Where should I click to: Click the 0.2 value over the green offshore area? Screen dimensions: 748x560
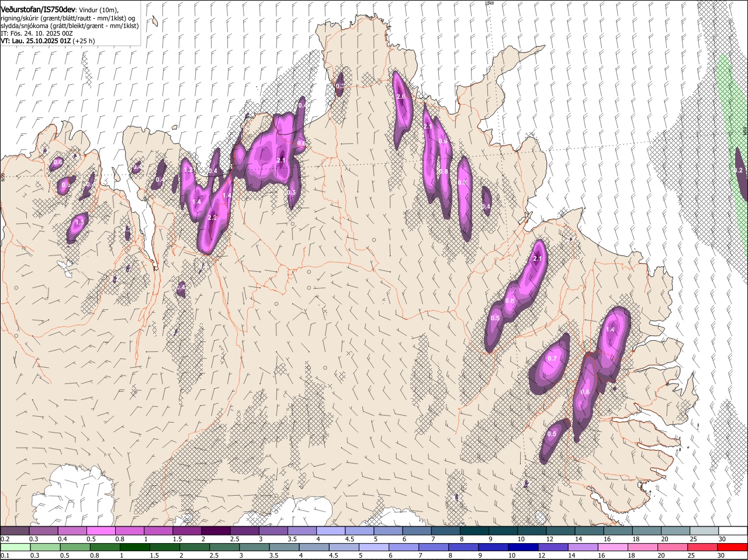pos(738,170)
